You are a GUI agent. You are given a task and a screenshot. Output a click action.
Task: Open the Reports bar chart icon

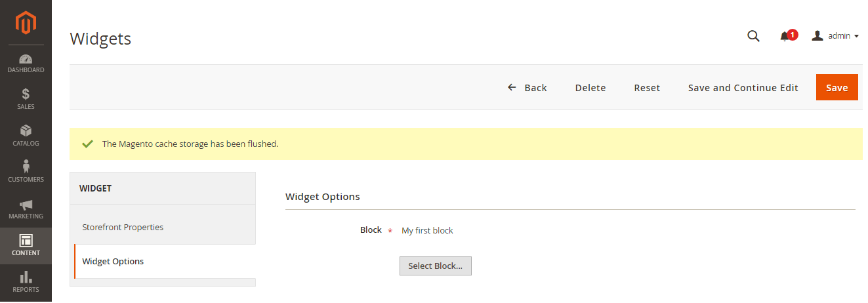click(x=26, y=277)
